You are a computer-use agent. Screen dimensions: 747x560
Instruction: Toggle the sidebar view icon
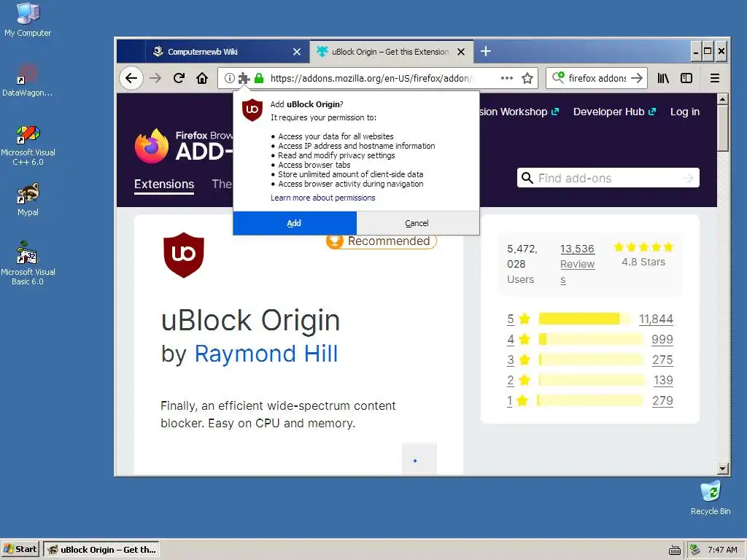(686, 78)
